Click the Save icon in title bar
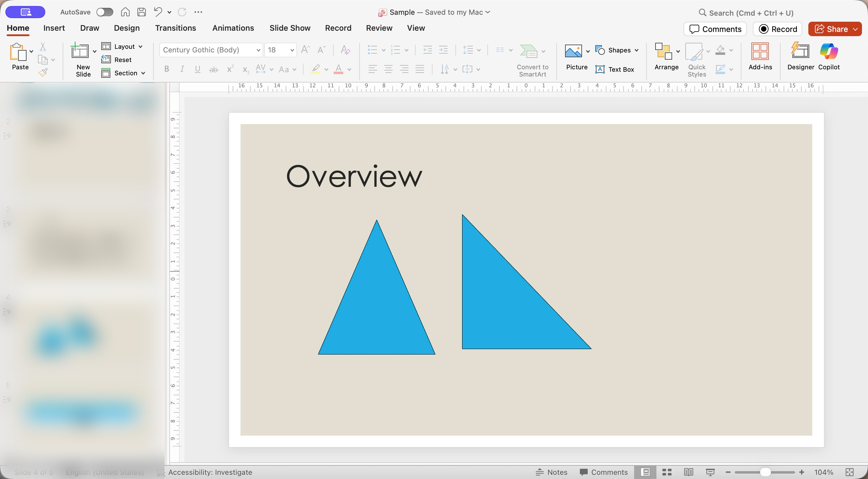Viewport: 868px width, 479px height. tap(142, 12)
